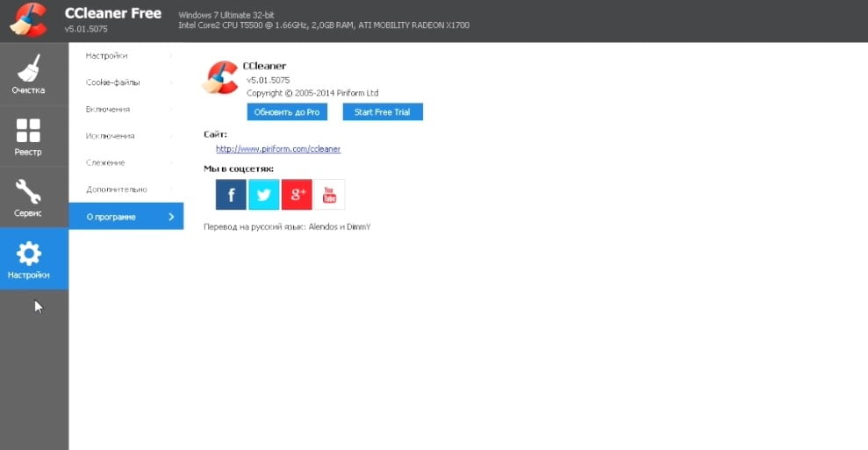Image resolution: width=868 pixels, height=450 pixels.
Task: Click the Обновить до Pro button
Action: (x=287, y=111)
